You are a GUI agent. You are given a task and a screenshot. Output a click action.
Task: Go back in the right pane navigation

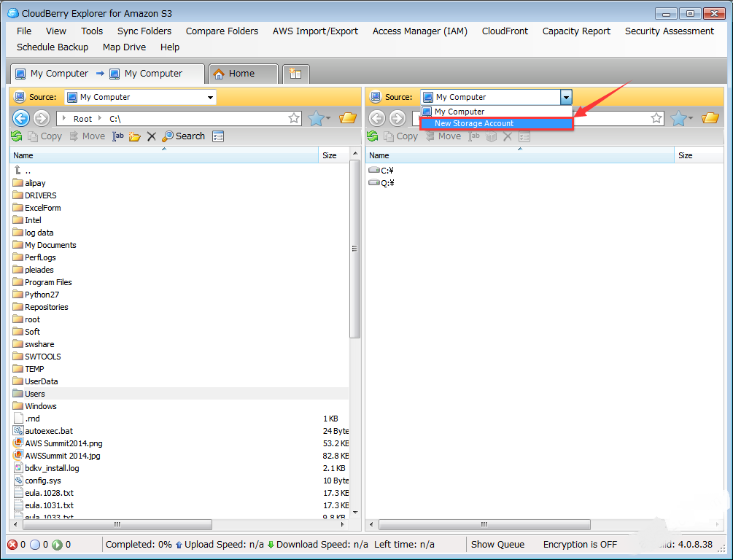click(x=377, y=118)
